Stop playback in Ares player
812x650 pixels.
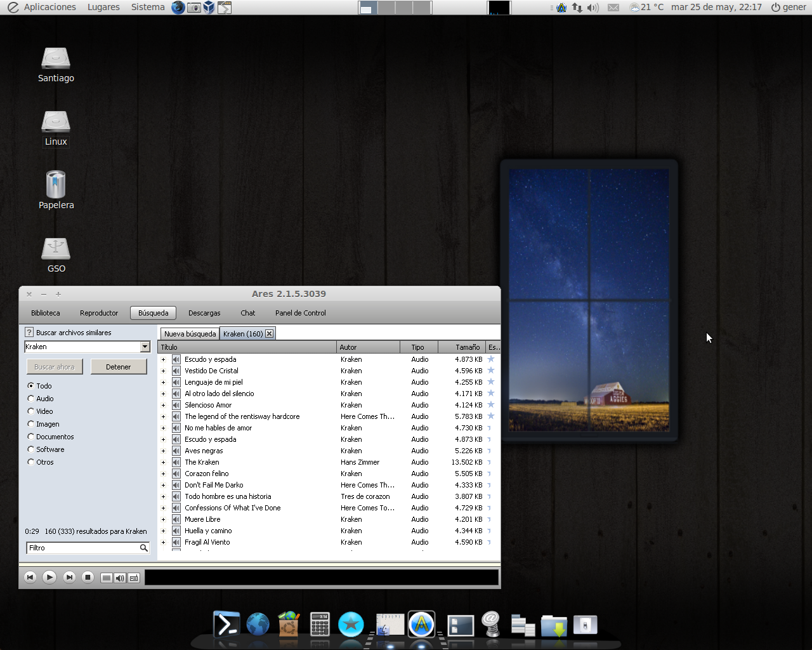point(88,577)
